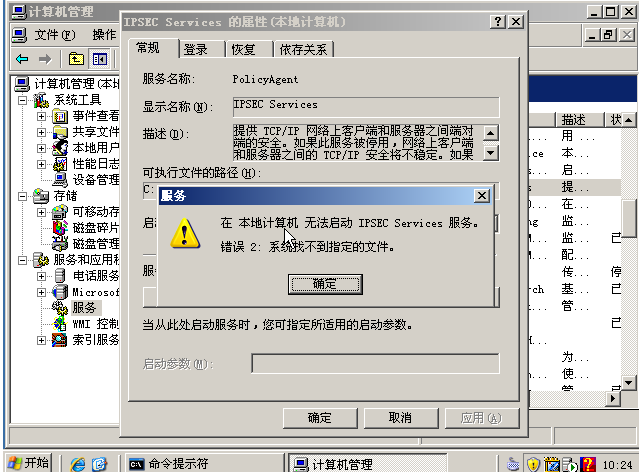This screenshot has width=639, height=472.
Task: Switch to the 登录 tab
Action: point(196,50)
